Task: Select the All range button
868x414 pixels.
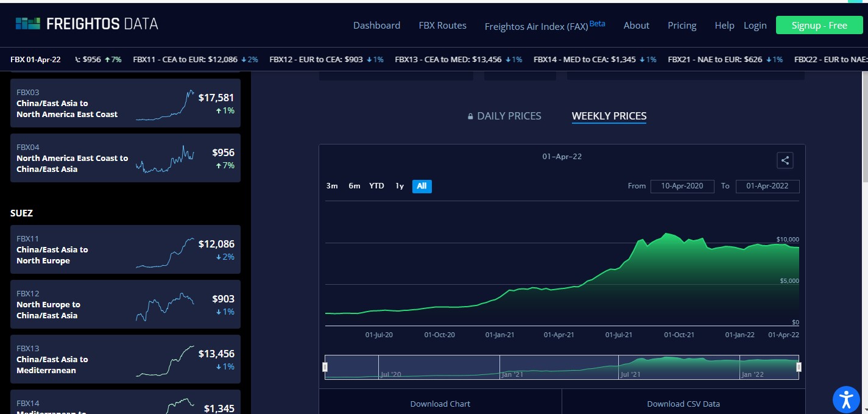Action: 422,186
